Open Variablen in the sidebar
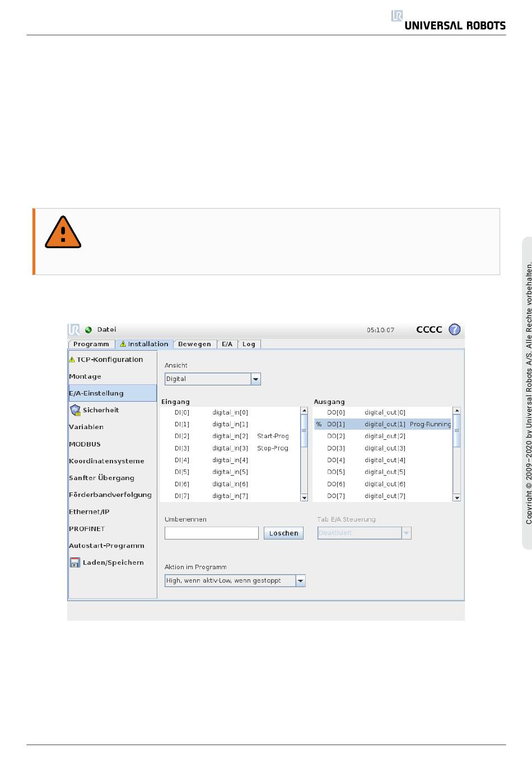This screenshot has height=772, width=532. coord(113,427)
